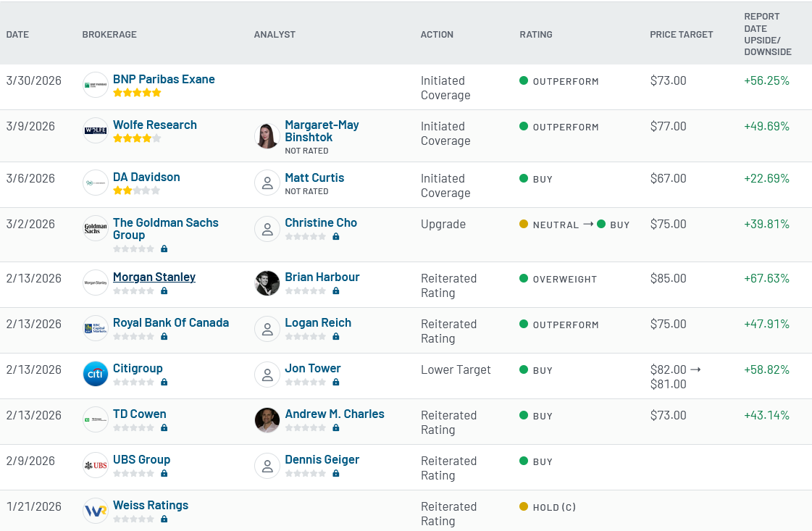Open the BNP Paribas Exane brokerage link
Viewport: 812px width, 531px height.
click(x=164, y=79)
